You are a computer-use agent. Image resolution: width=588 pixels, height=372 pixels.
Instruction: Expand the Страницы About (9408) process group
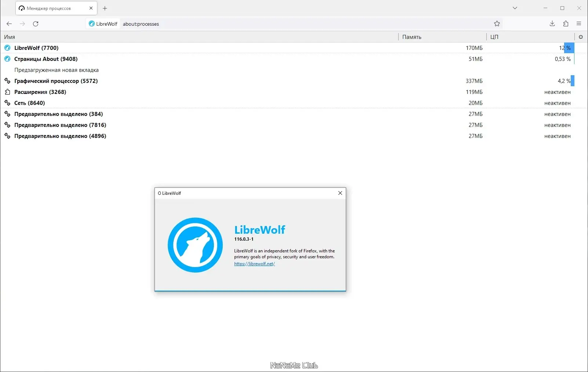point(45,59)
